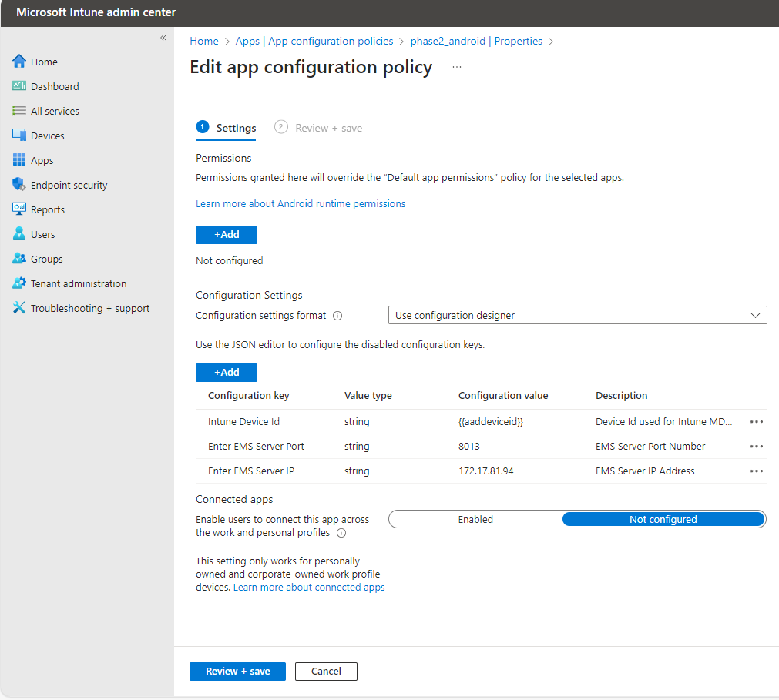Image resolution: width=779 pixels, height=700 pixels.
Task: Open the Troubleshooting + support wrench icon
Action: pos(19,308)
